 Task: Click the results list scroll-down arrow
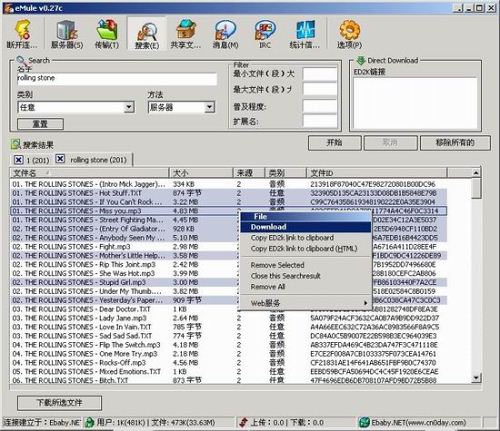(x=476, y=378)
